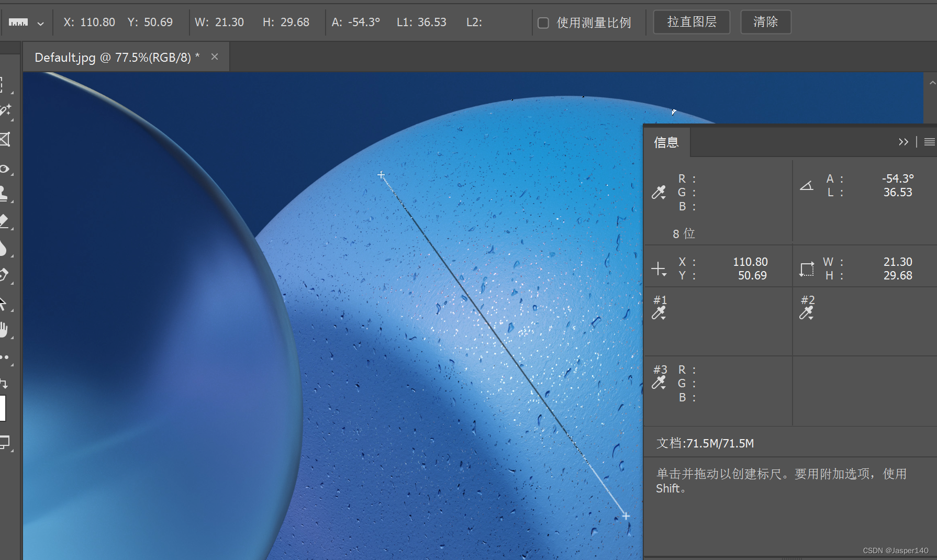Click the 50.69 Y value in 信息 panel

[752, 276]
